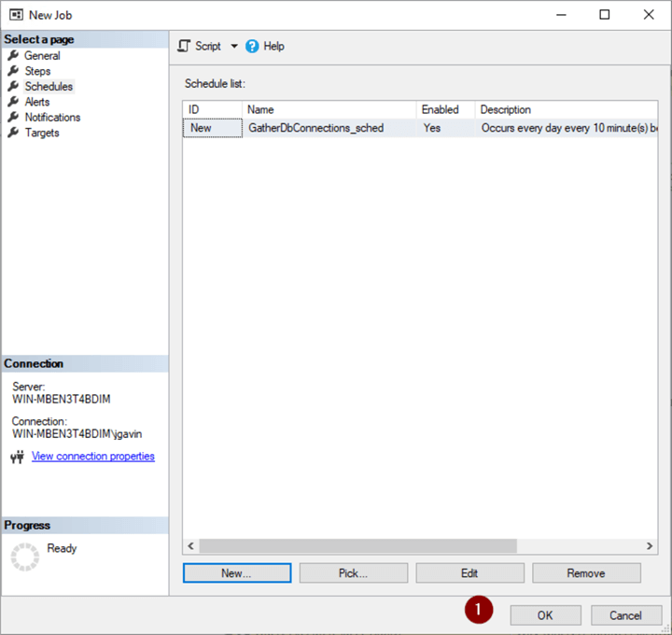The image size is (672, 635).
Task: Click the Pick... button
Action: point(354,573)
